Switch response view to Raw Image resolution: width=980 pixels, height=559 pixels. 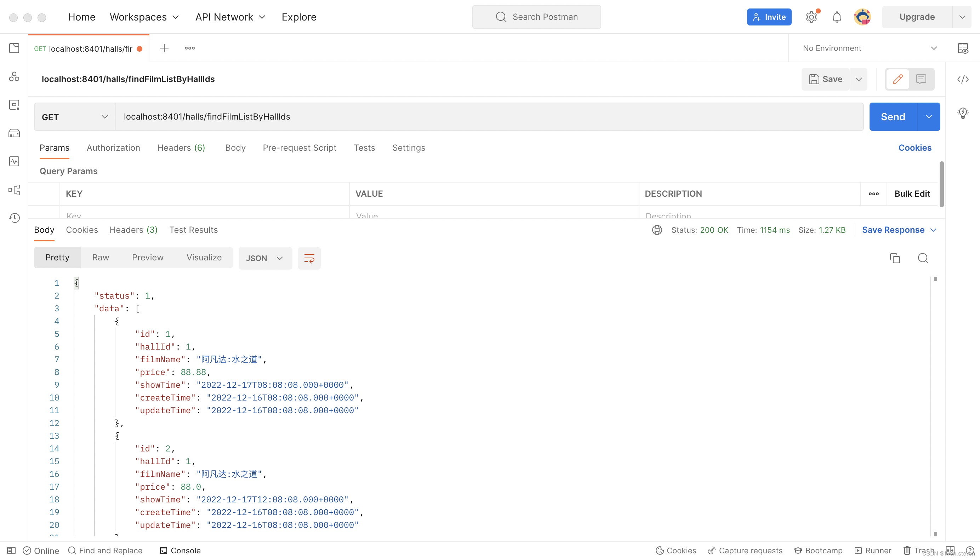101,257
